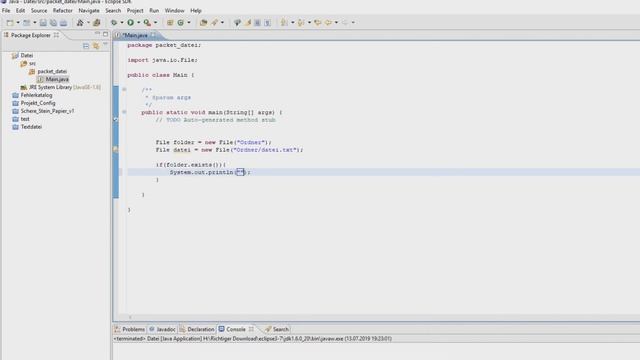
Task: Click the New Java Class icon
Action: (x=180, y=23)
